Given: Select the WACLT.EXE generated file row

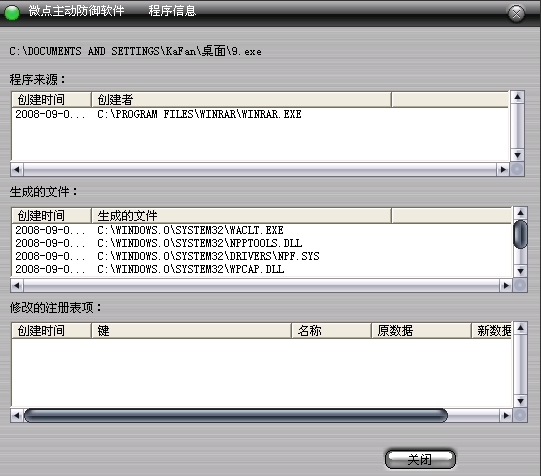Looking at the screenshot, I should (262, 230).
